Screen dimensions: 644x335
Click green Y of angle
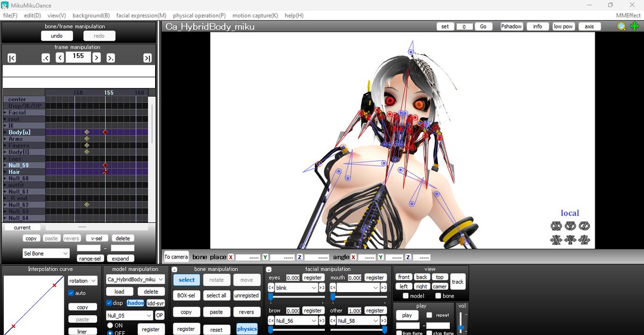point(380,257)
